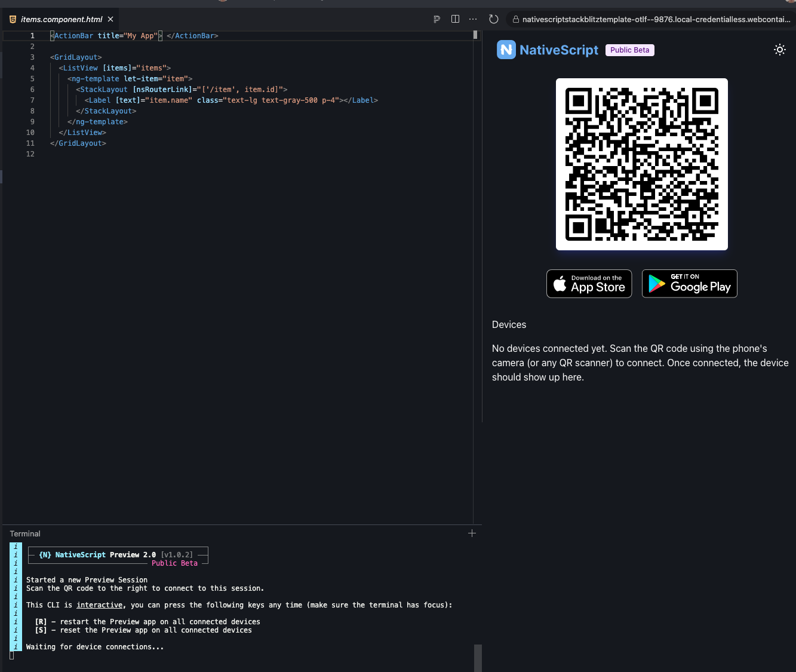The width and height of the screenshot is (796, 672).
Task: Click the NativeScript title text
Action: point(559,50)
